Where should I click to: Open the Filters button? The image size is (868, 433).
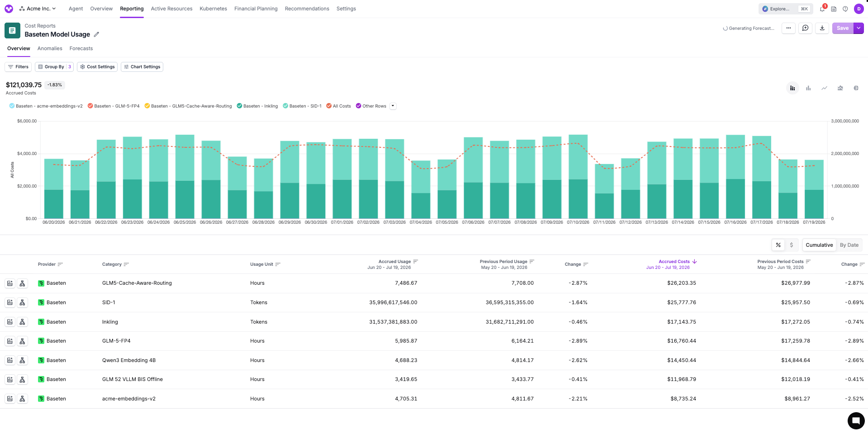(x=18, y=67)
